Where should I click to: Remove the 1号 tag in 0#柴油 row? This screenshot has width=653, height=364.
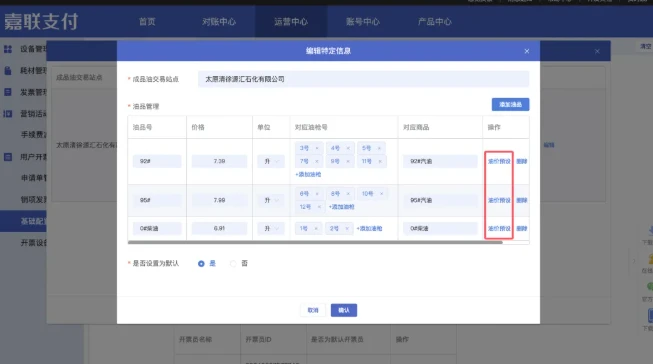[x=316, y=229]
